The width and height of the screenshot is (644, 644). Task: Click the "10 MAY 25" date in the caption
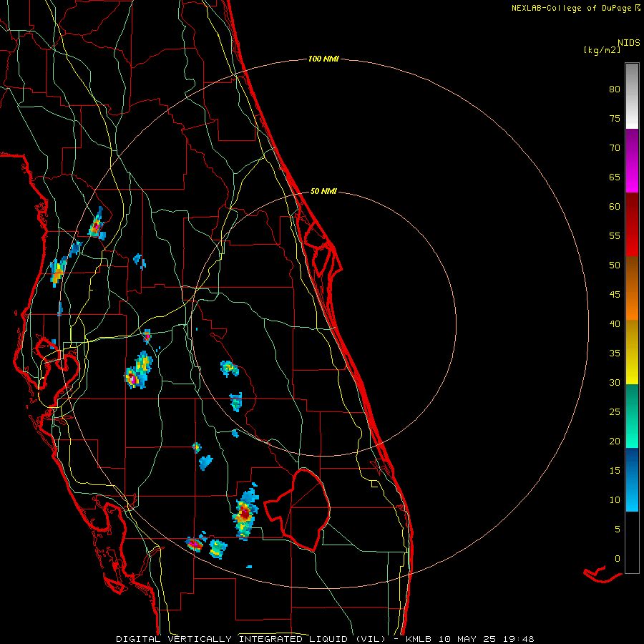tap(468, 639)
